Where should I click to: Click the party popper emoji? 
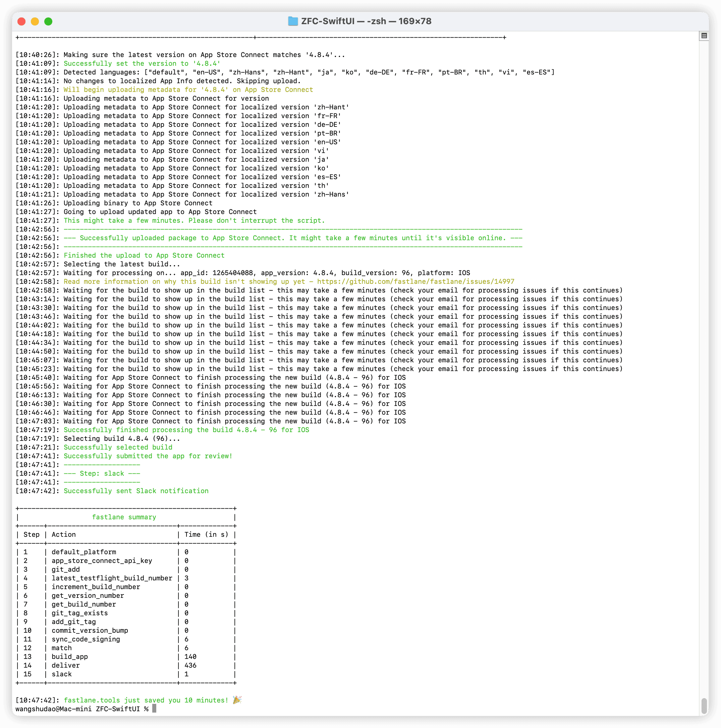237,700
